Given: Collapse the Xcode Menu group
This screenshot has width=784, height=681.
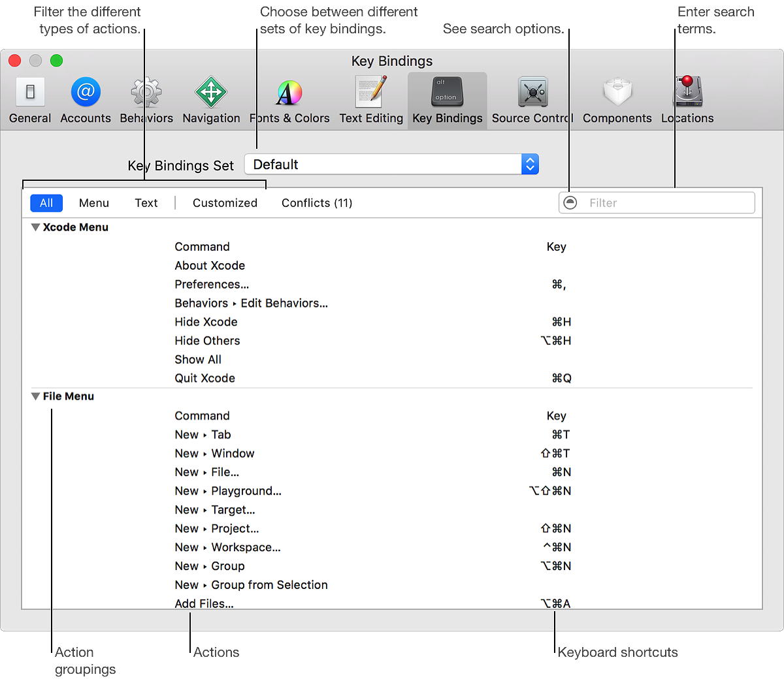Looking at the screenshot, I should click(x=36, y=227).
